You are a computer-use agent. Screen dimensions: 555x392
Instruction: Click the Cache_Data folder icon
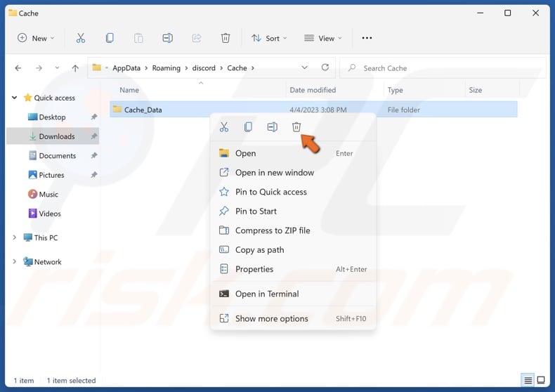pos(117,110)
